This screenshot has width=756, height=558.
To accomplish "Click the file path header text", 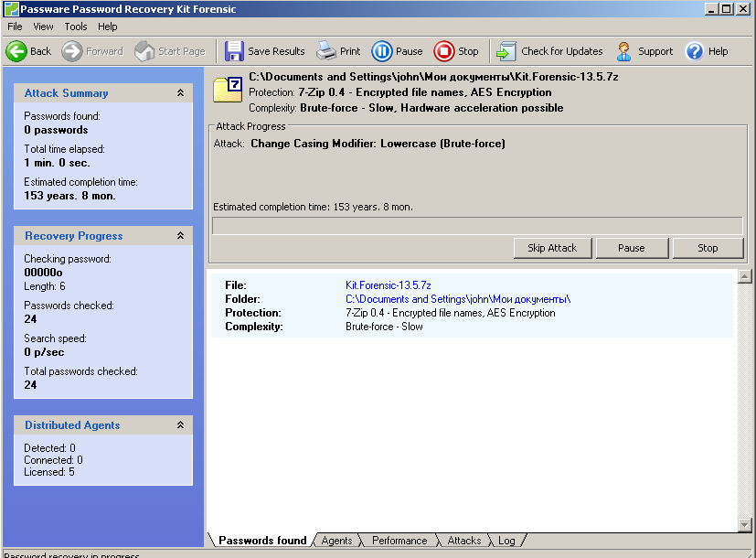I will 433,77.
